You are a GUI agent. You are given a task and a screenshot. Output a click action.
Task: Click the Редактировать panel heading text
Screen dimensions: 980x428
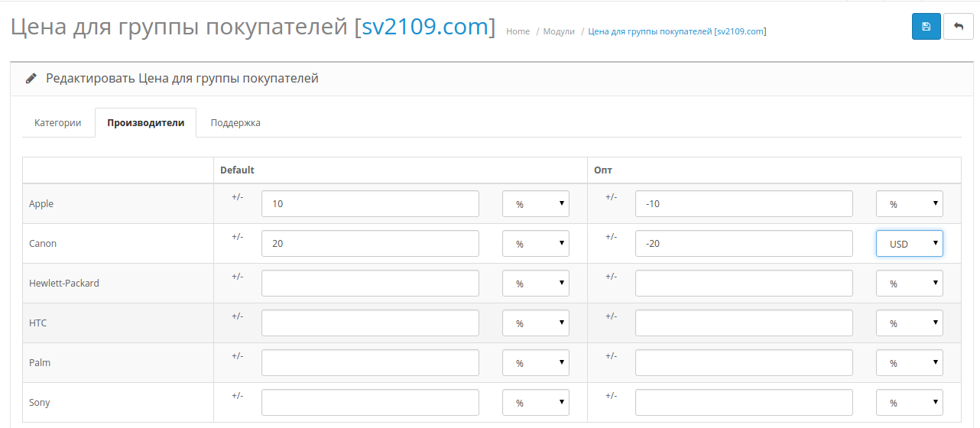click(x=182, y=78)
